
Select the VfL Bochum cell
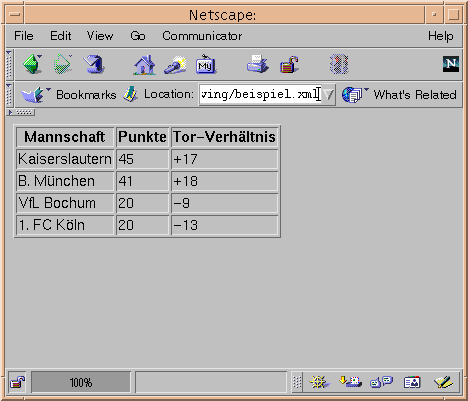65,203
